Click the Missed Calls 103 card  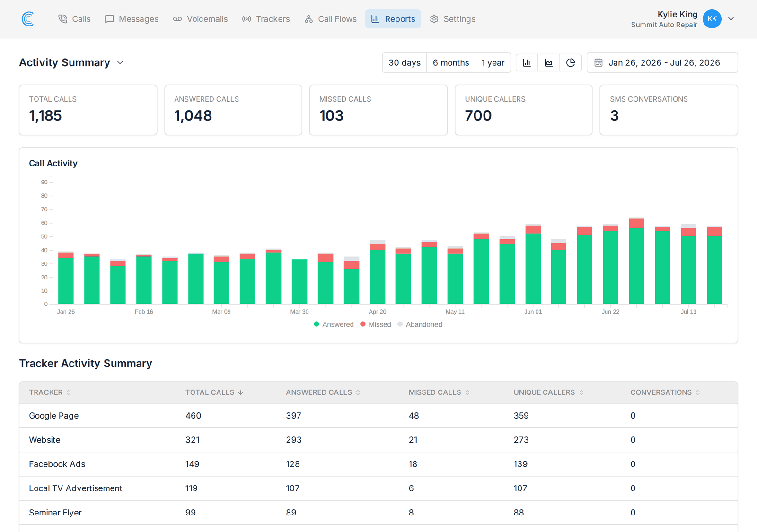[x=378, y=110]
